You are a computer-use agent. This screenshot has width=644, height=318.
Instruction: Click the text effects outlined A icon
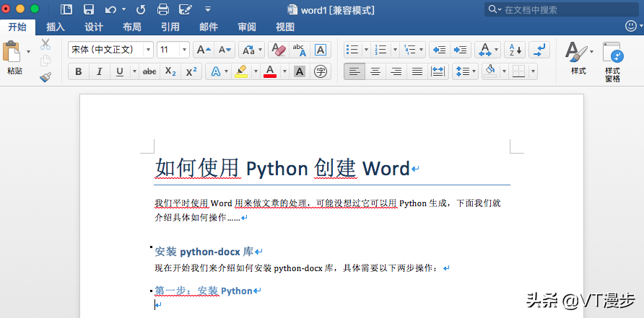click(x=216, y=72)
